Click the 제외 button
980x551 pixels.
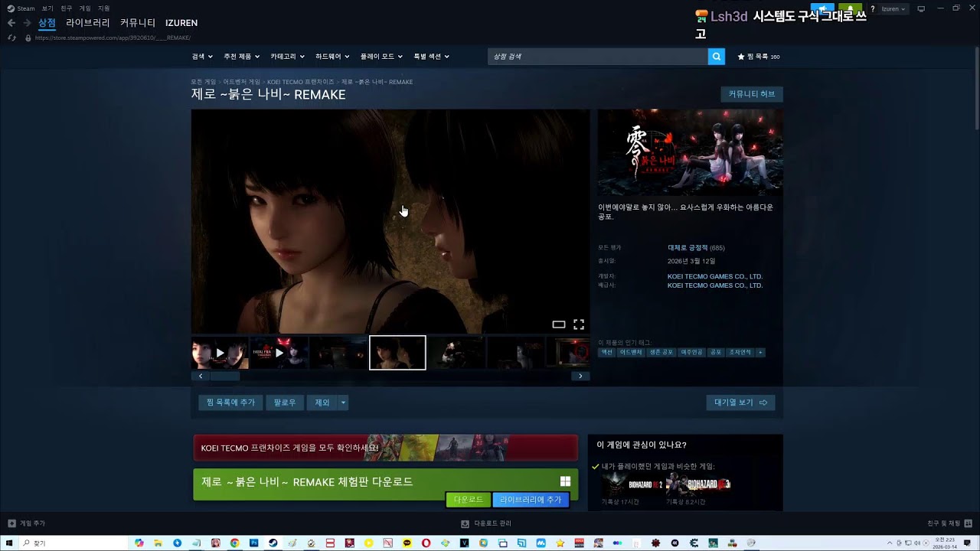coord(322,403)
